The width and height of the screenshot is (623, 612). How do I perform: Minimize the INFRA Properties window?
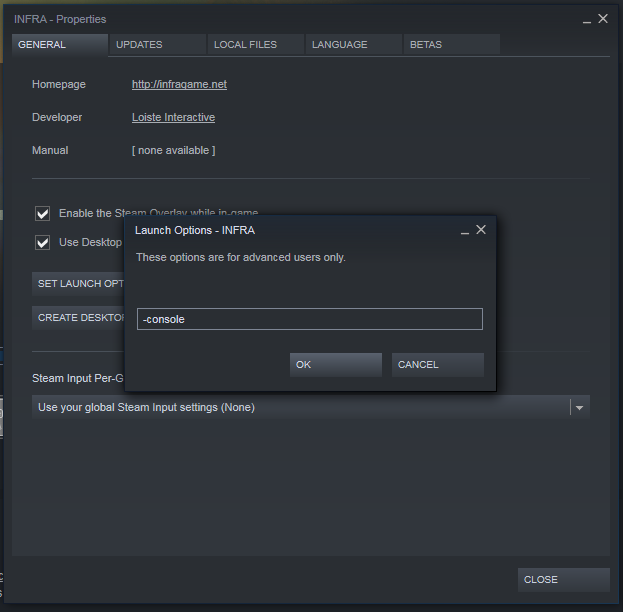click(x=587, y=20)
